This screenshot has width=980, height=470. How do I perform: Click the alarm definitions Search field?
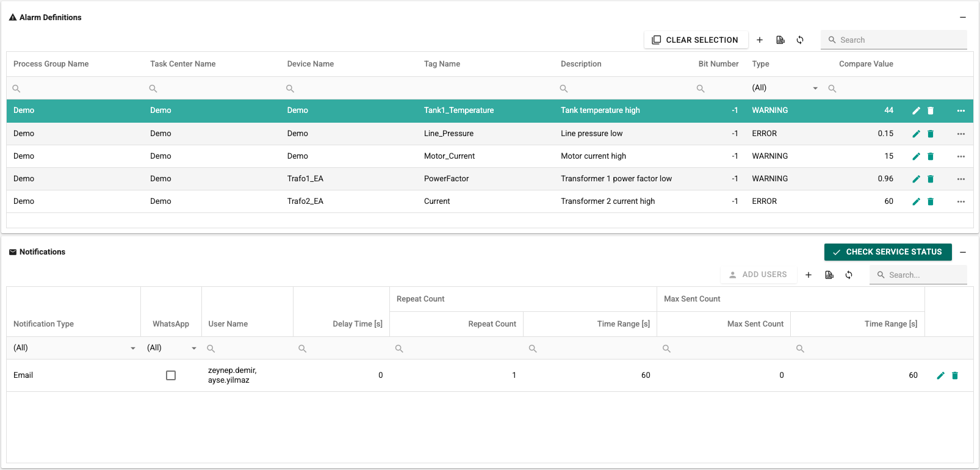click(x=894, y=40)
